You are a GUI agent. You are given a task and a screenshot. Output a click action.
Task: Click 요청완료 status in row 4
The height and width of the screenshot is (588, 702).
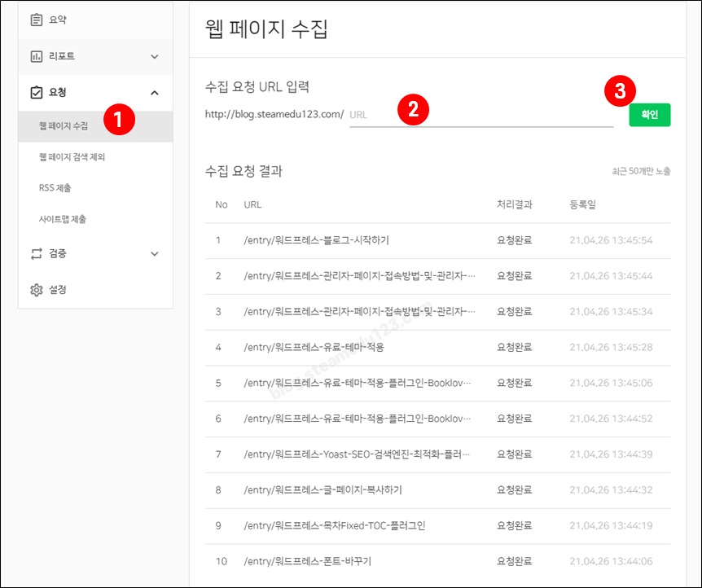(515, 347)
